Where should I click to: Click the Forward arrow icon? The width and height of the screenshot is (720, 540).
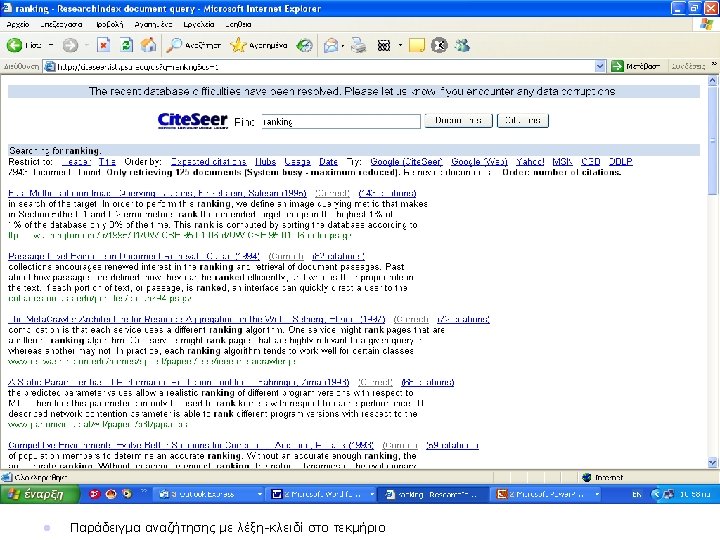[x=70, y=45]
